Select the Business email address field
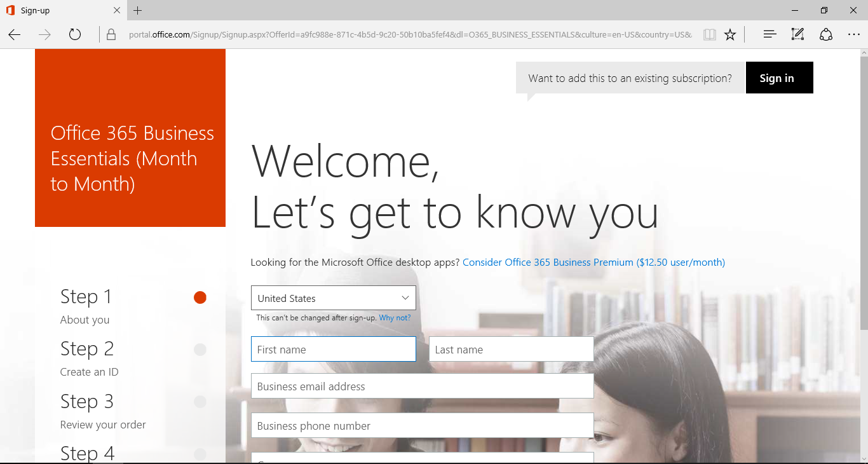Viewport: 868px width, 464px height. pyautogui.click(x=422, y=386)
